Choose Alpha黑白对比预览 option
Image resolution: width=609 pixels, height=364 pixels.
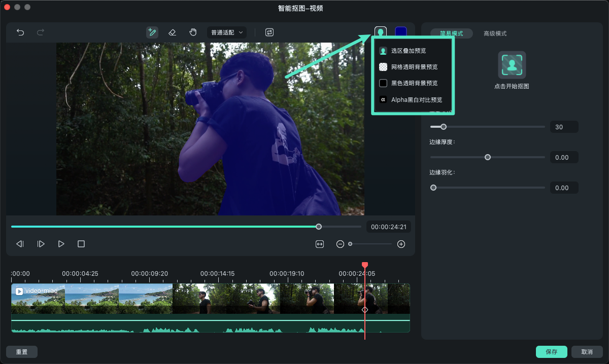point(416,100)
